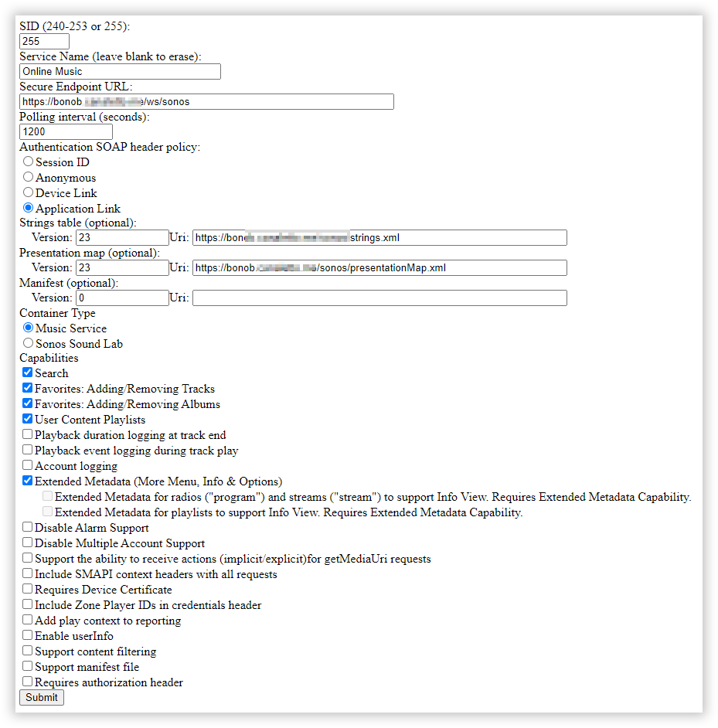Disable User Content Playlists checkbox
Image resolution: width=718 pixels, height=728 pixels.
(28, 419)
